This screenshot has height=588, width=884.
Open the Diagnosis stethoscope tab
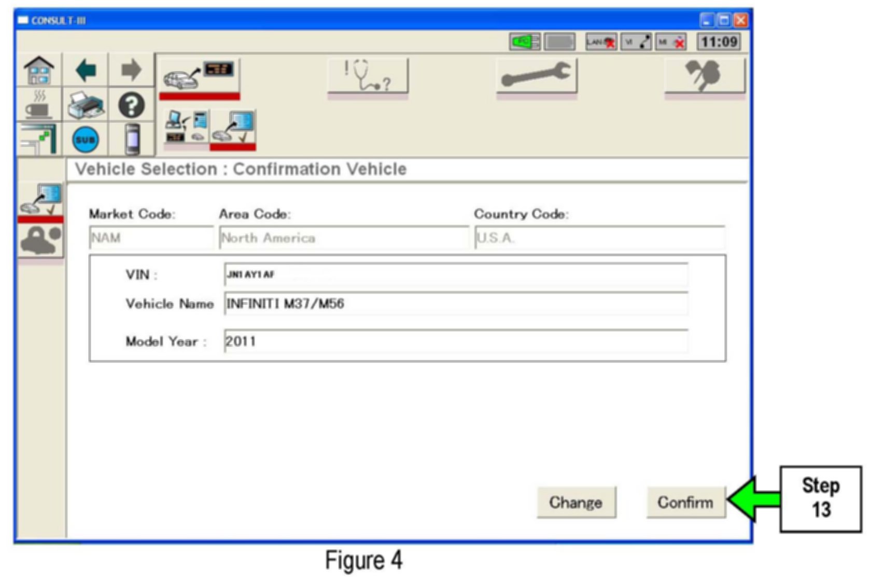368,76
